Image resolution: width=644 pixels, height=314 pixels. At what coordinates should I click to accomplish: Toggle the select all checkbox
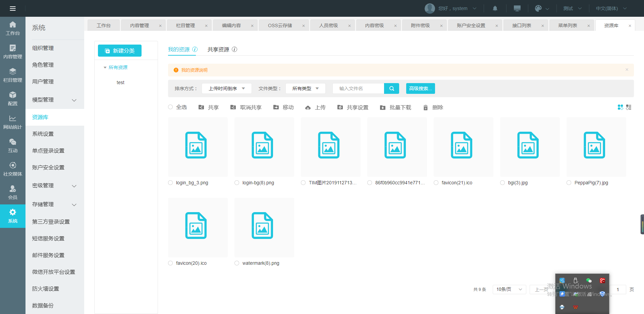(170, 107)
